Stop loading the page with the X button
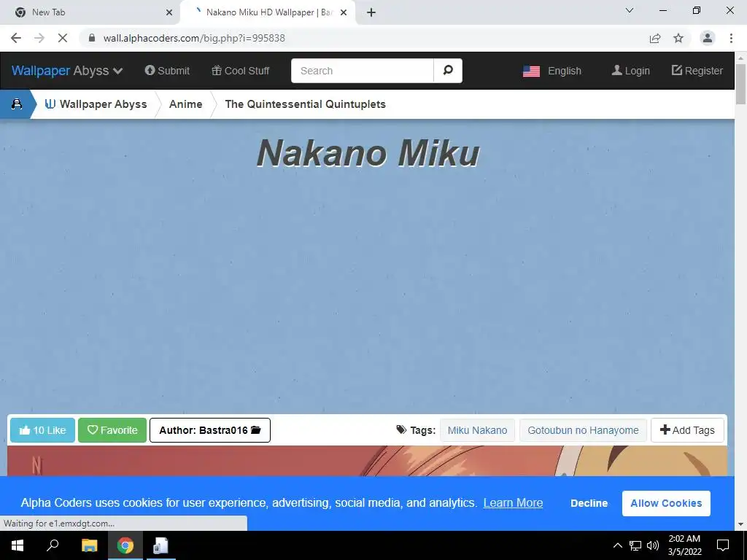Screen dimensions: 747x560 click(63, 38)
